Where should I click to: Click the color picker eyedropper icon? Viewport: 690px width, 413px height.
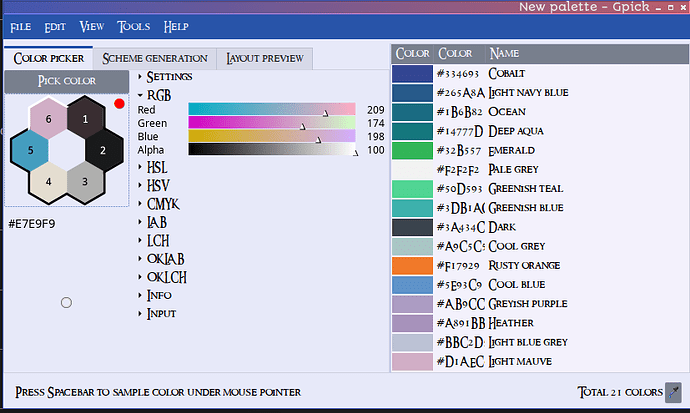pyautogui.click(x=674, y=392)
